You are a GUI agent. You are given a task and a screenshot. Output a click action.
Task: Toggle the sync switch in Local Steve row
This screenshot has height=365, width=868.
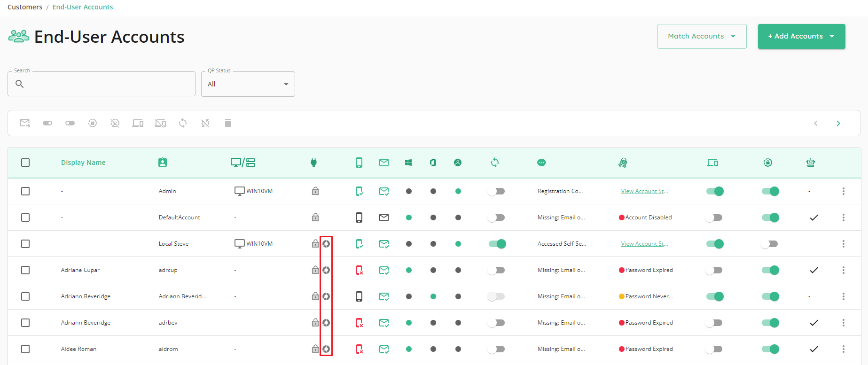tap(497, 244)
